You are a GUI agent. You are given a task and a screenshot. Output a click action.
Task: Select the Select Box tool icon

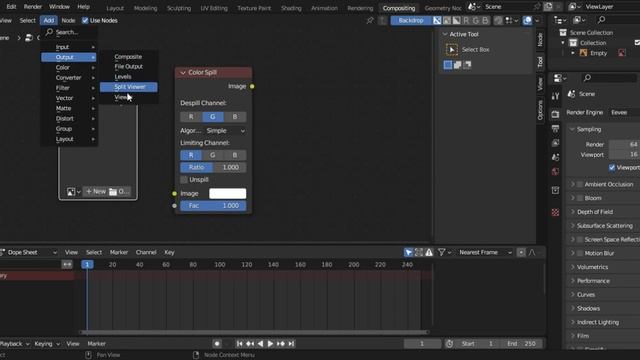coord(451,49)
